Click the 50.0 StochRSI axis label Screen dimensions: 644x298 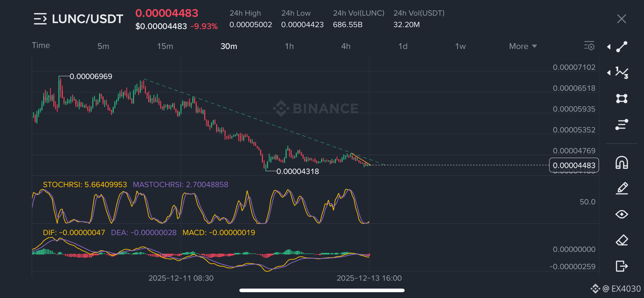(x=588, y=202)
